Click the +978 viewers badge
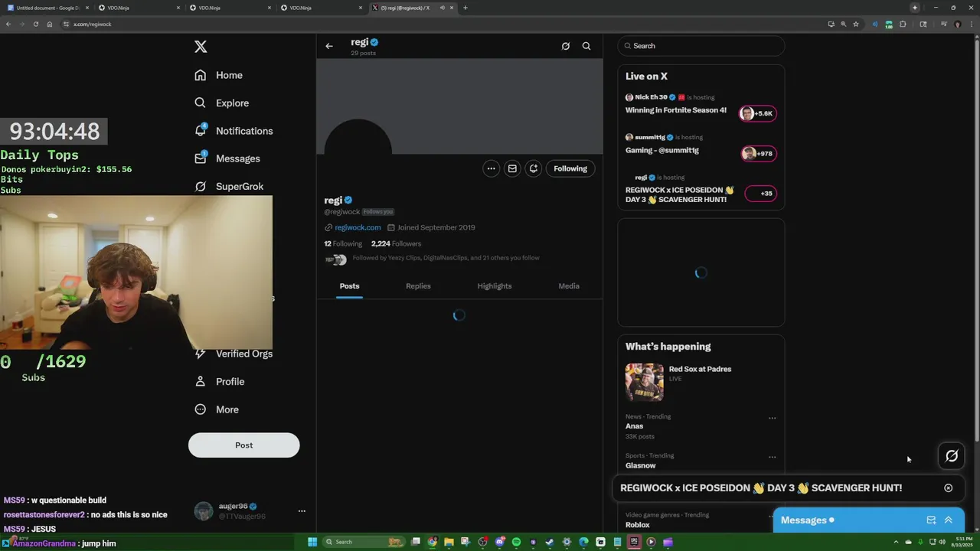Viewport: 980px width, 551px height. tap(758, 153)
